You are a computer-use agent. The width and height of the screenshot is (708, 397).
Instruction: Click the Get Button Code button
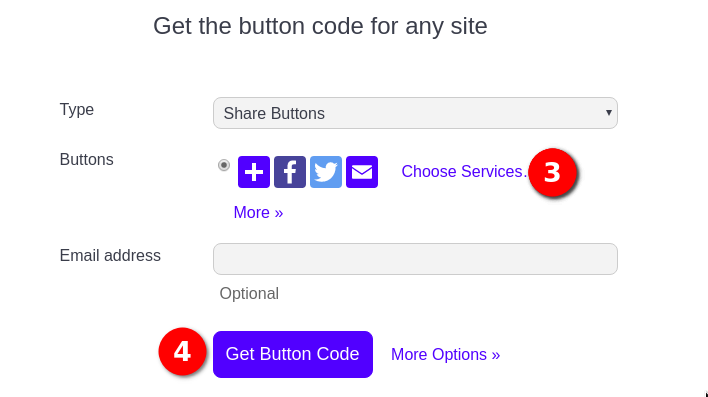coord(293,355)
